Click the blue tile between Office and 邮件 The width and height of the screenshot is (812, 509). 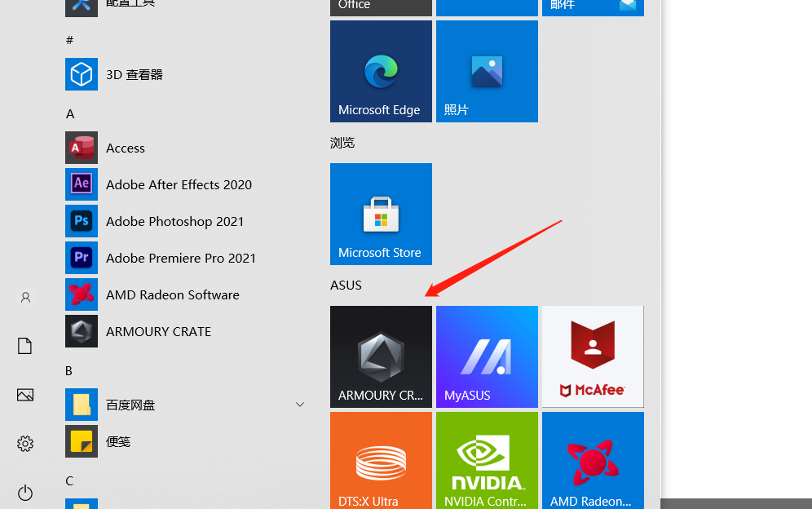(487, 8)
